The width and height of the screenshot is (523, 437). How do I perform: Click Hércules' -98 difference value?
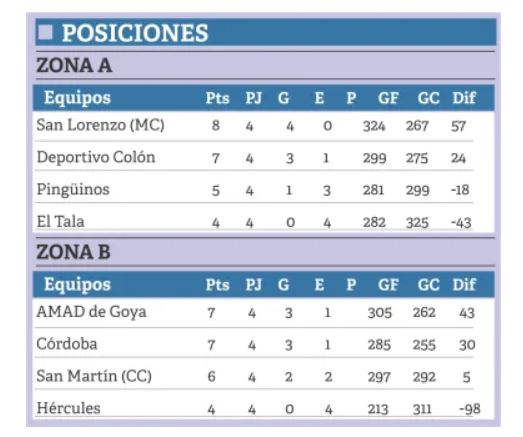(x=470, y=409)
